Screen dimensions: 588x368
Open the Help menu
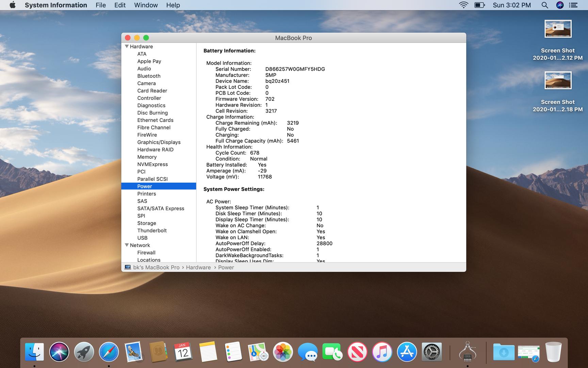173,5
